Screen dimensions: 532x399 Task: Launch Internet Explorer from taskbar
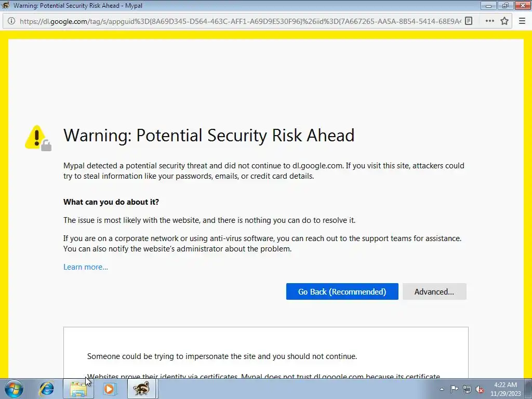46,389
